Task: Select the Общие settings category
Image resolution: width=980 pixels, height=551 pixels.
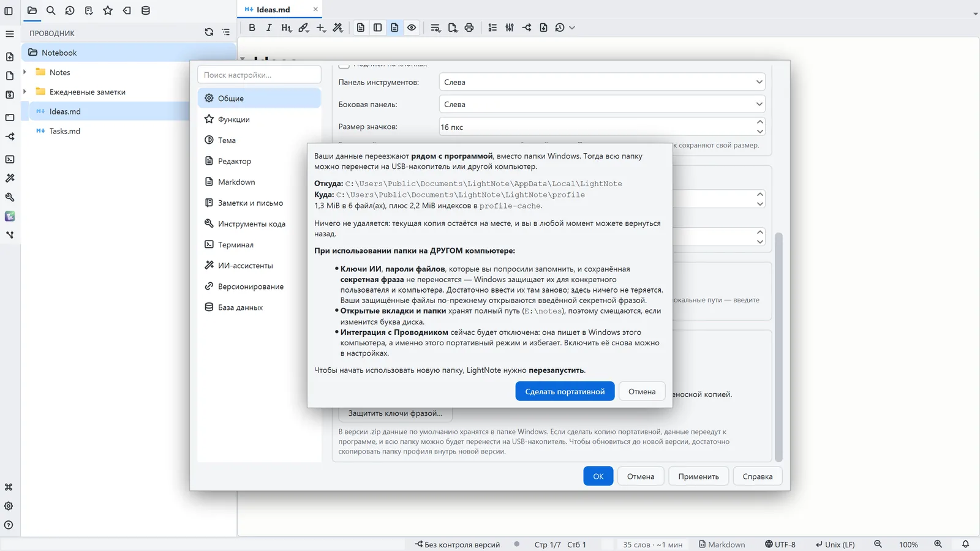Action: point(259,98)
